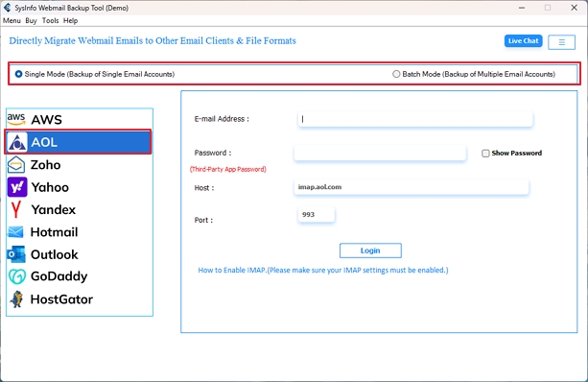Open the Menu menu
This screenshot has width=588, height=382.
[12, 21]
